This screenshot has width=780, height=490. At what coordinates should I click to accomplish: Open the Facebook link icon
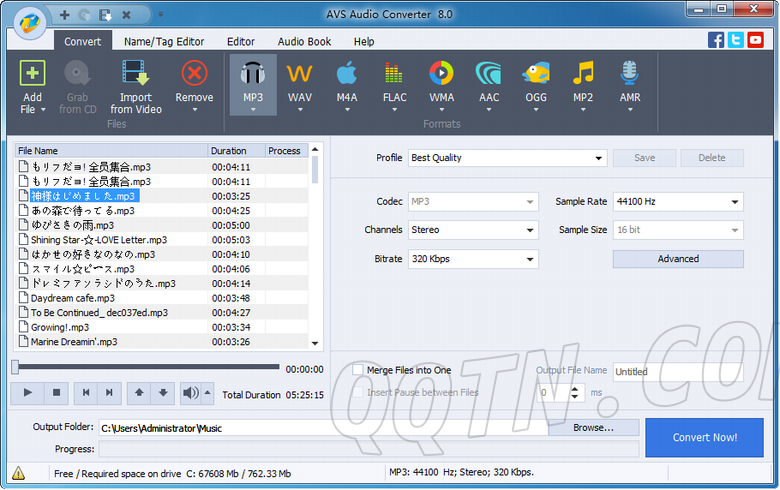[716, 40]
